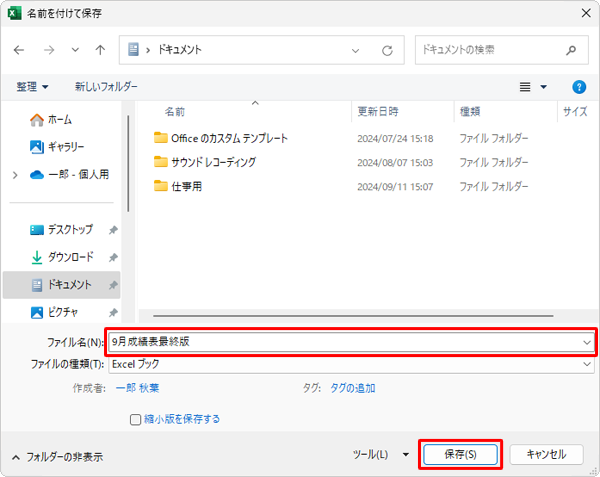Click タグの追加 to add a tag
600x477 pixels.
click(x=352, y=388)
